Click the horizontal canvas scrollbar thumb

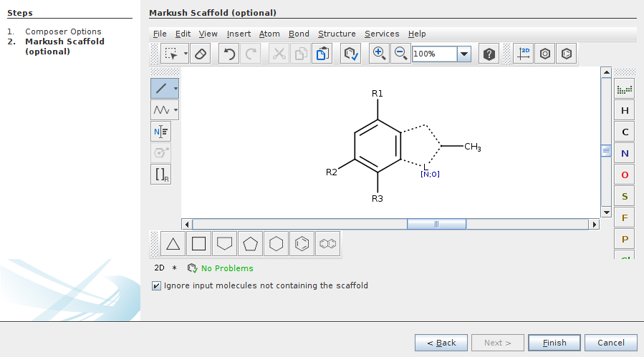[436, 224]
